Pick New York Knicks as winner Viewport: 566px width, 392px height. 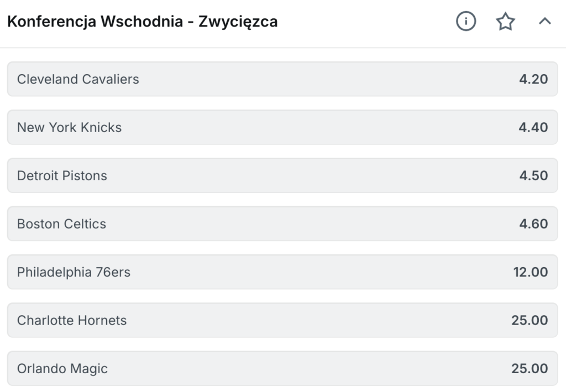coord(282,127)
